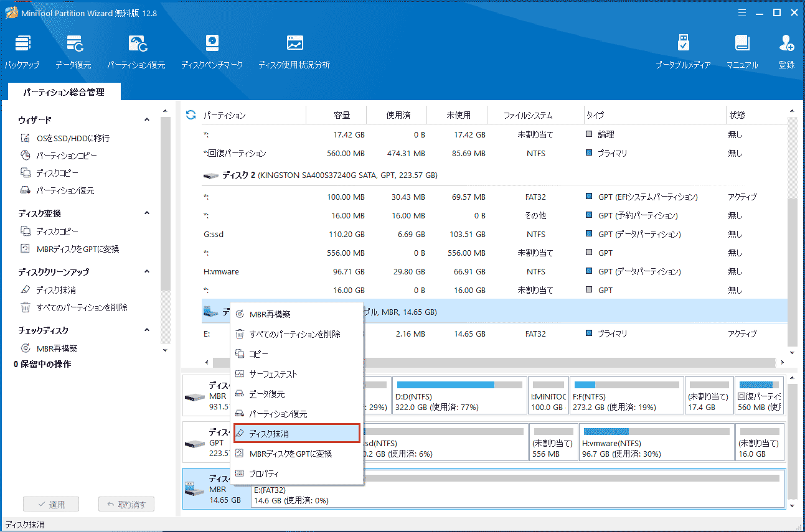
Task: Choose パーティションコピー in wizard sidebar
Action: click(59, 156)
